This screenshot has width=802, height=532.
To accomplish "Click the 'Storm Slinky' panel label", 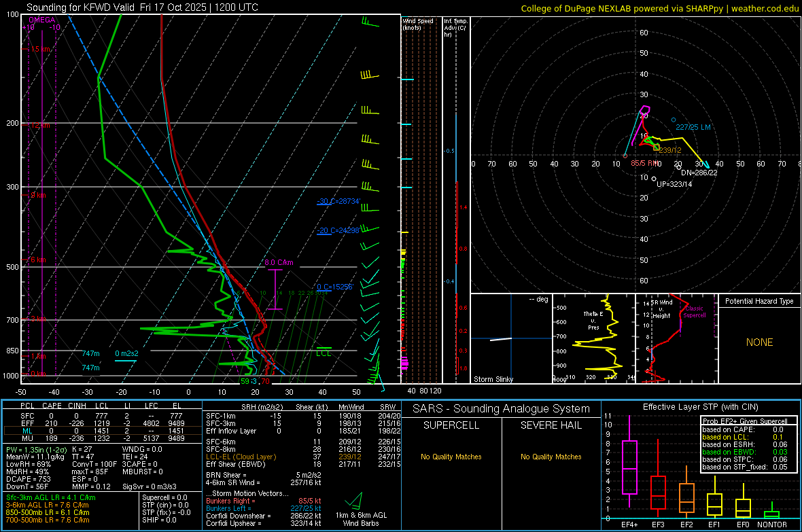I will pyautogui.click(x=493, y=379).
